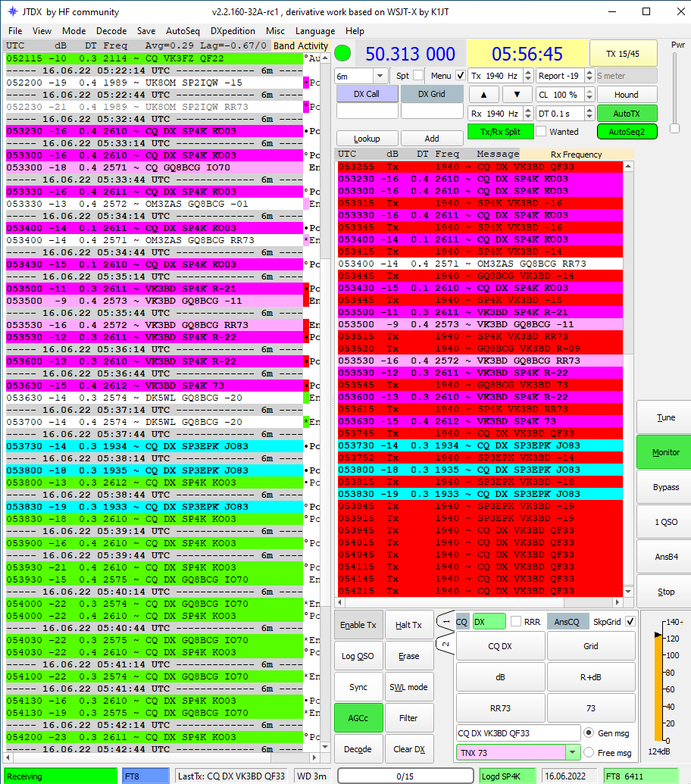The width and height of the screenshot is (691, 784).
Task: Increase the DT 0.1 s stepper
Action: coord(589,111)
